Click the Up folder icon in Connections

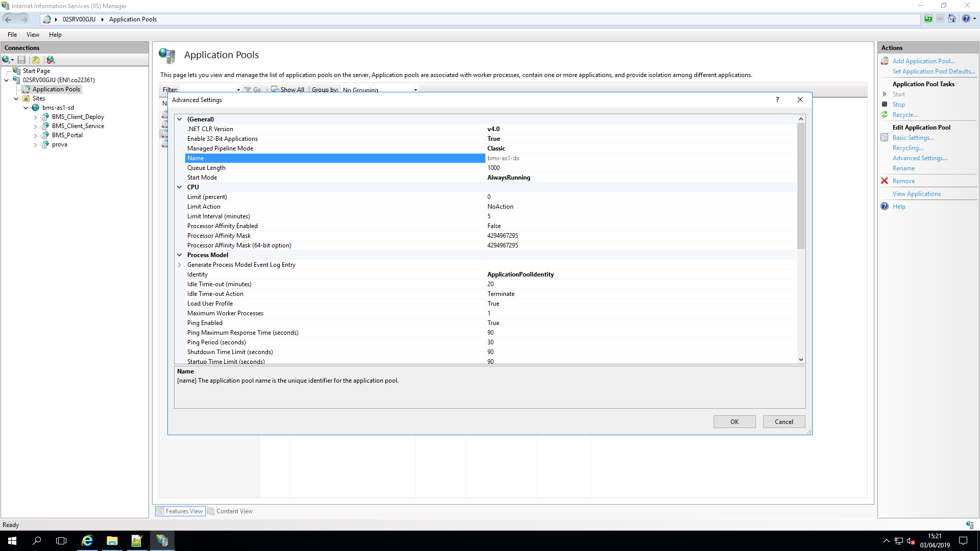36,60
